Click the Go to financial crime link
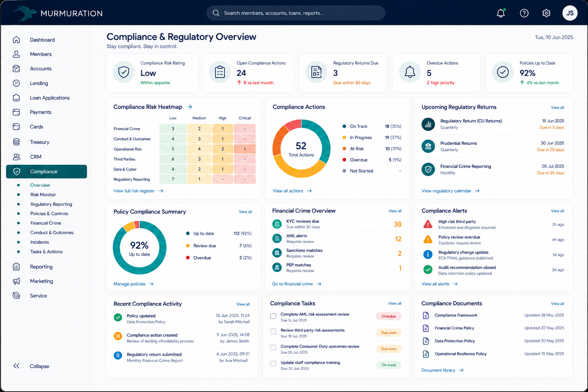The image size is (588, 392). pos(297,284)
